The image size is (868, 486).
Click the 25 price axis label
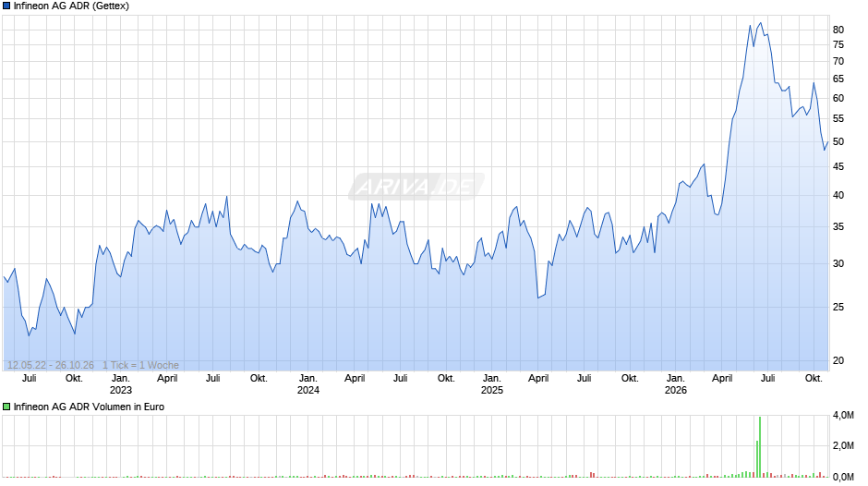tap(838, 307)
